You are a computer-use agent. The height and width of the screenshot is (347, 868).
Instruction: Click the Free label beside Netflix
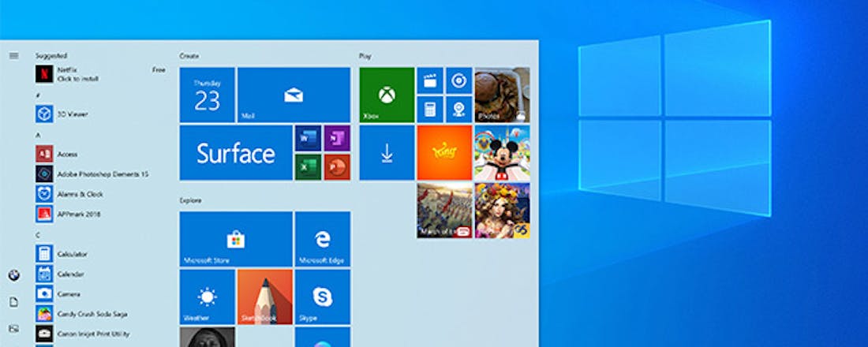pos(159,69)
